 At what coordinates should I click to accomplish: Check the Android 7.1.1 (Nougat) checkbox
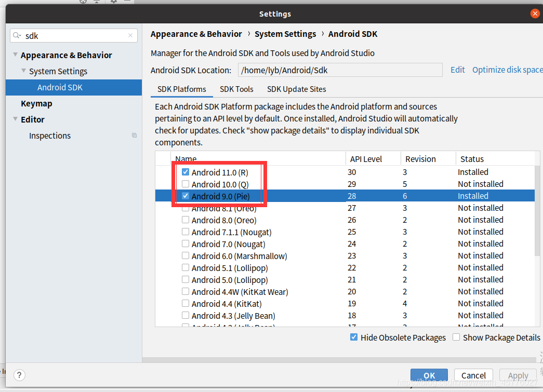(186, 232)
